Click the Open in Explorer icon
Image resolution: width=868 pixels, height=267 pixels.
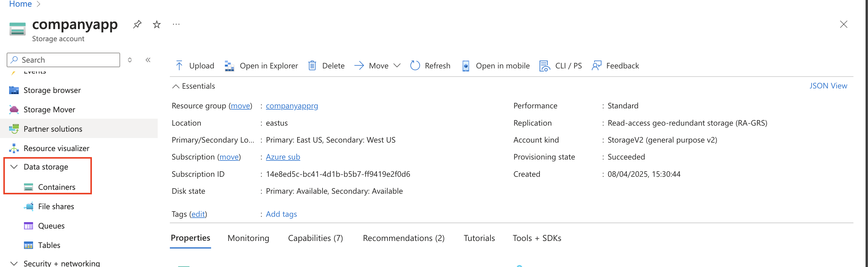tap(230, 66)
